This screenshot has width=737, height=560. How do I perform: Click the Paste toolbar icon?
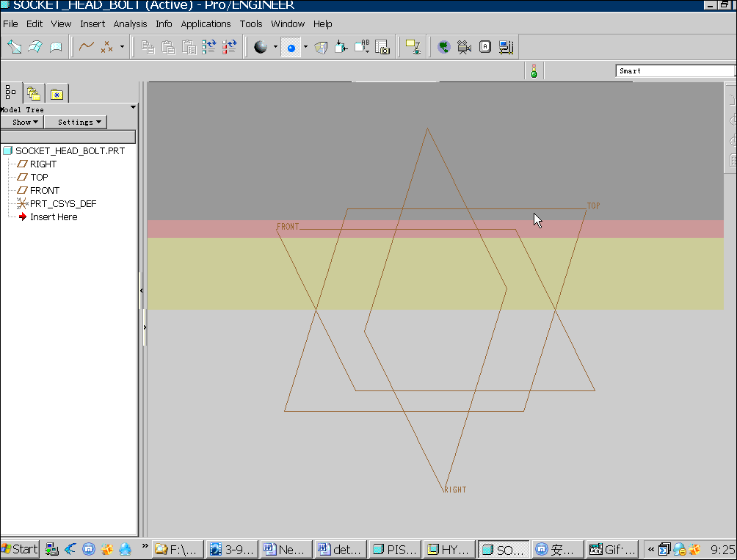(168, 47)
